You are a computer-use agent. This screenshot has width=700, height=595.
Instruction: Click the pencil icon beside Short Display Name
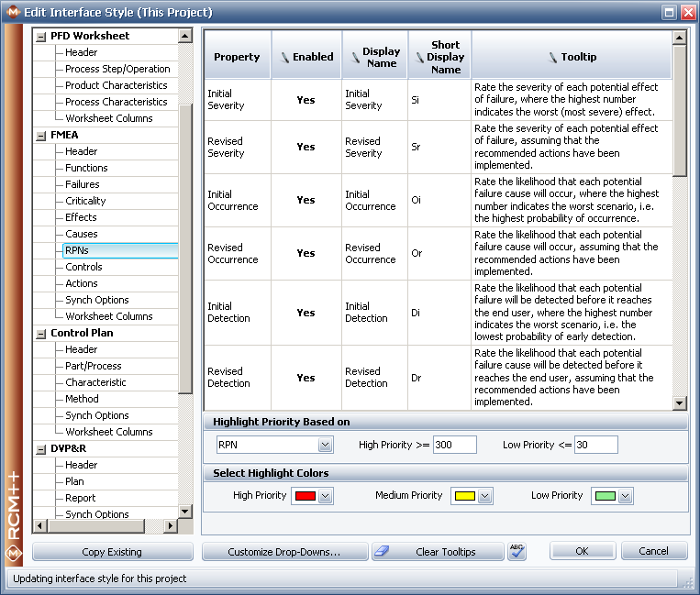[420, 57]
